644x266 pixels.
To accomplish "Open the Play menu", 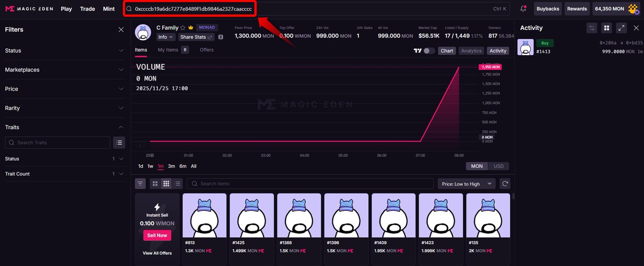I will point(66,9).
